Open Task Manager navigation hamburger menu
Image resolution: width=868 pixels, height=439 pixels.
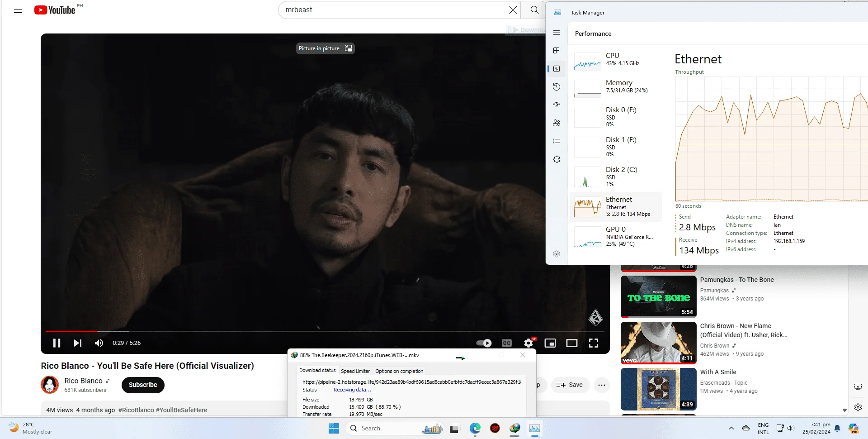click(557, 33)
